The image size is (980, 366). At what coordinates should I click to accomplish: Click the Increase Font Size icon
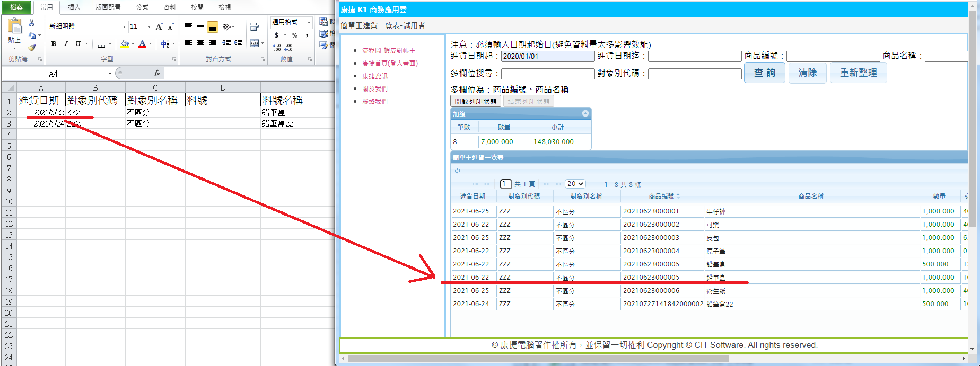(159, 26)
